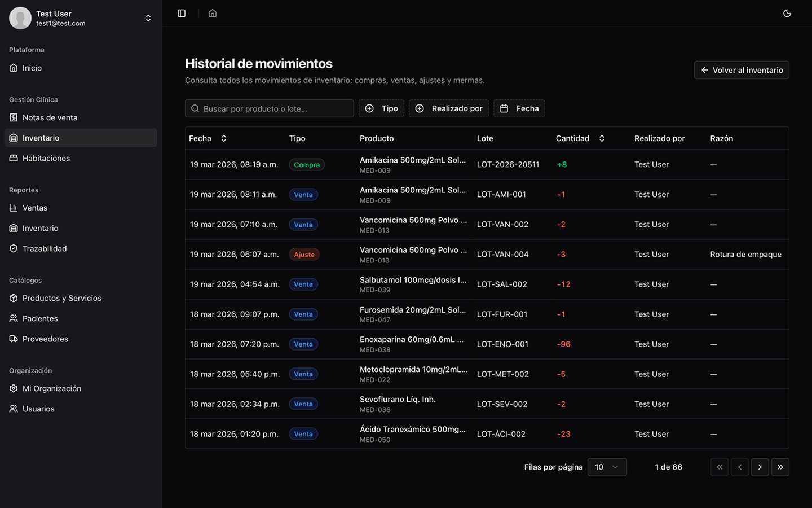Open Proveedores catalog in sidebar

pyautogui.click(x=45, y=339)
